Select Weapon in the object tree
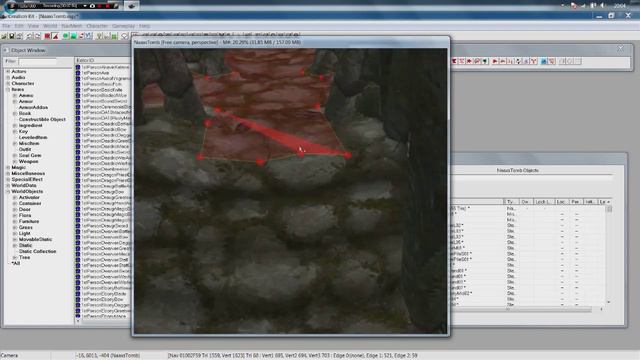 pyautogui.click(x=29, y=162)
